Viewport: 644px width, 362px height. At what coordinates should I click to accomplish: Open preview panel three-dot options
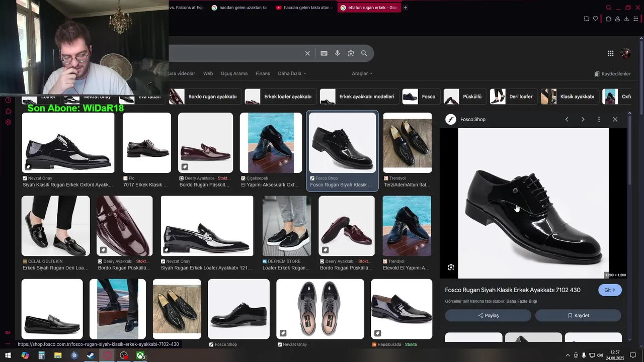(x=599, y=119)
